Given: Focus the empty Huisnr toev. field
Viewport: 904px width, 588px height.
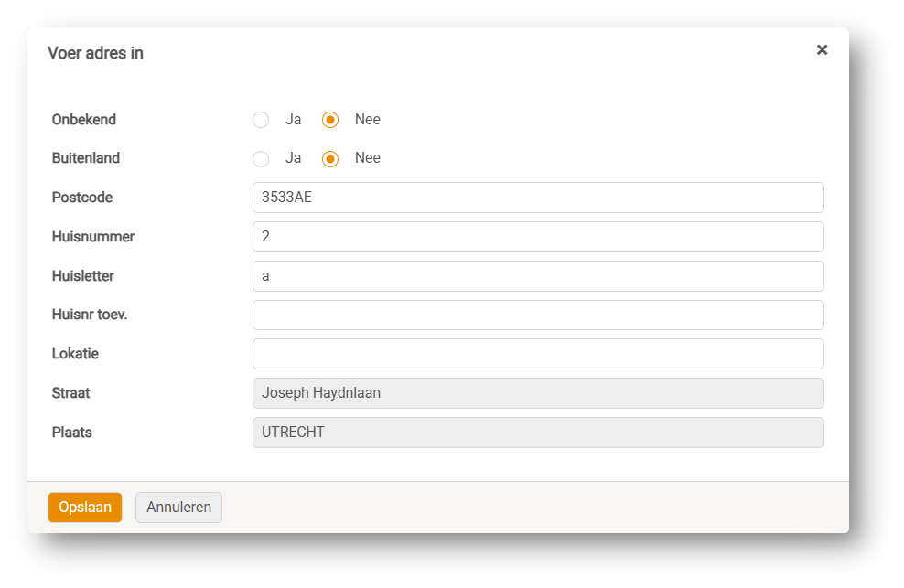Looking at the screenshot, I should pyautogui.click(x=538, y=315).
